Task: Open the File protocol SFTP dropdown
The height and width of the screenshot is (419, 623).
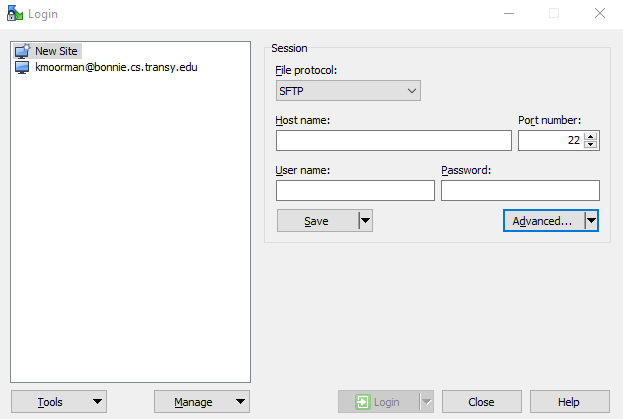Action: (348, 91)
